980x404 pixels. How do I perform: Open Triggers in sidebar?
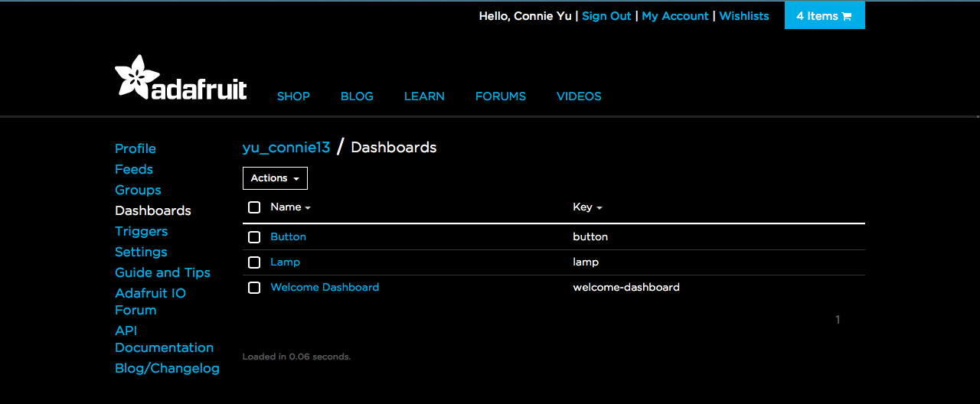click(141, 231)
